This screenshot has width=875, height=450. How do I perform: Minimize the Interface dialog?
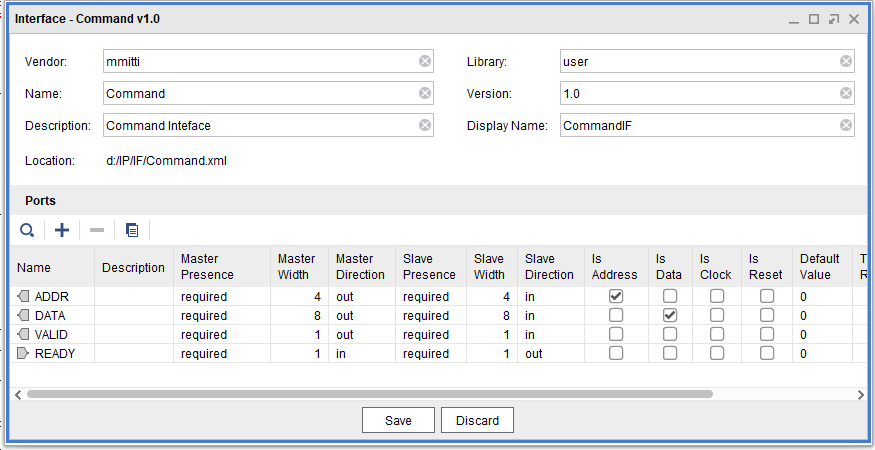coord(794,20)
